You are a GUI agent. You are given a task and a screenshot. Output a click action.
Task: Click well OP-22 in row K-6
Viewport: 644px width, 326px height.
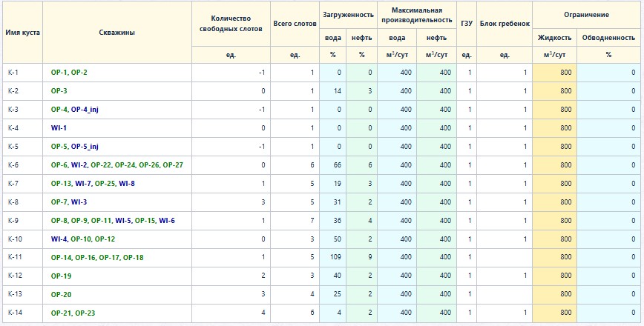(x=101, y=164)
